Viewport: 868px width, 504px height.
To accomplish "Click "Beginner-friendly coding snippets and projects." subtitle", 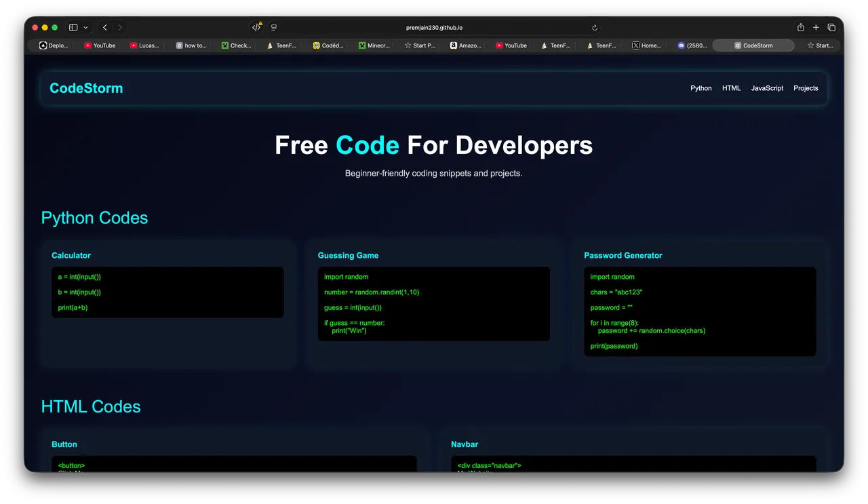I will [434, 173].
